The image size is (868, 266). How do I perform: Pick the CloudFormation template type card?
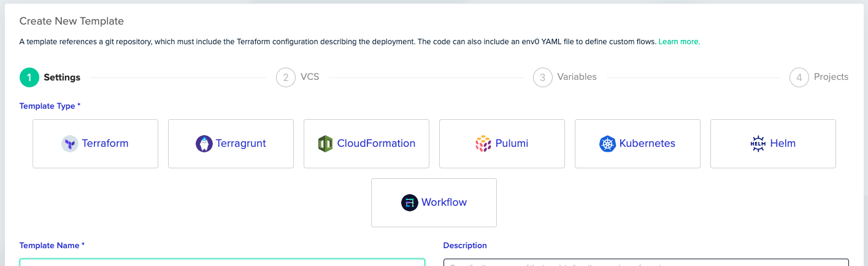click(366, 144)
